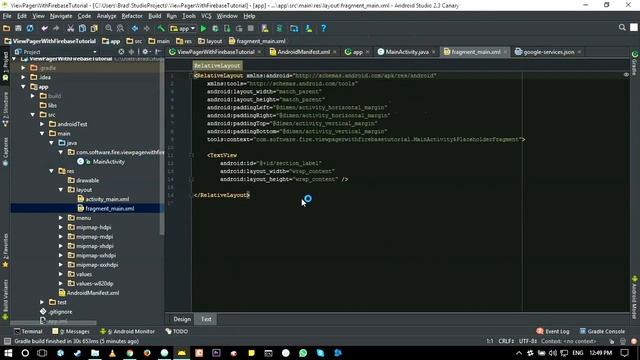Click the WhatsApp taskbar icon
Image resolution: width=640 pixels, height=360 pixels.
[x=303, y=353]
